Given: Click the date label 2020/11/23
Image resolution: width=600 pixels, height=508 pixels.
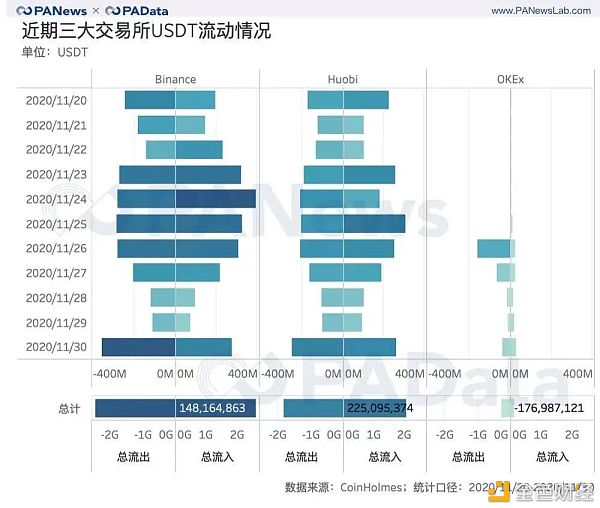Looking at the screenshot, I should [x=56, y=174].
